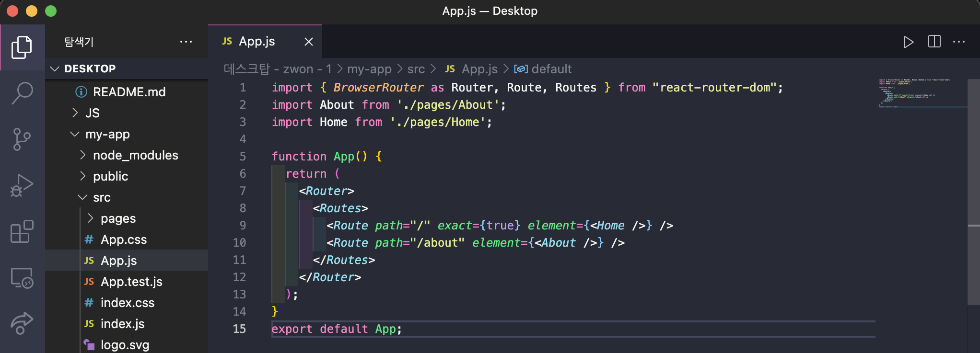Open the Source Control view

(x=22, y=139)
